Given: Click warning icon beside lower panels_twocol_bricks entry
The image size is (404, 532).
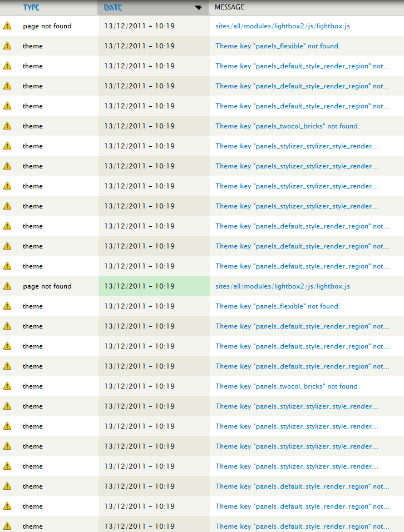Looking at the screenshot, I should [7, 386].
